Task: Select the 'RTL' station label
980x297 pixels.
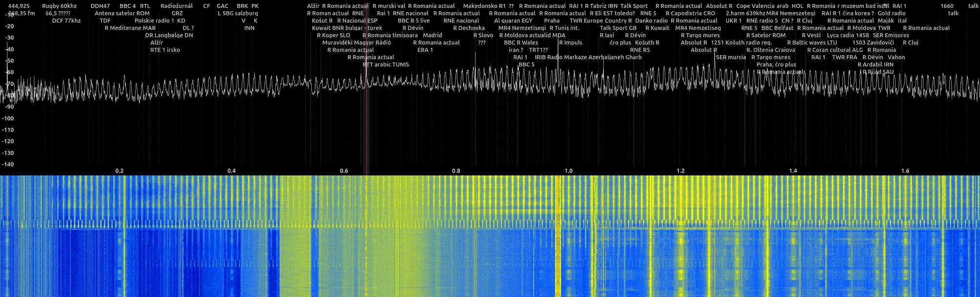Action: pyautogui.click(x=145, y=6)
